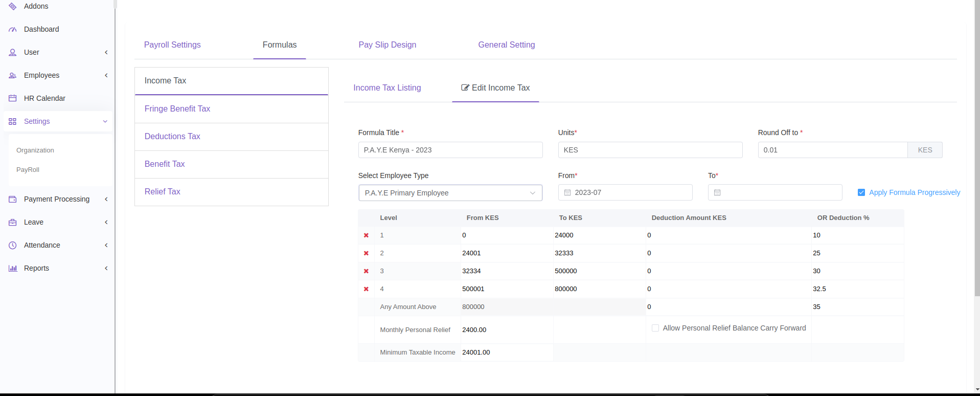Open the Income Tax Listing tab
The image size is (980, 396).
pyautogui.click(x=387, y=88)
